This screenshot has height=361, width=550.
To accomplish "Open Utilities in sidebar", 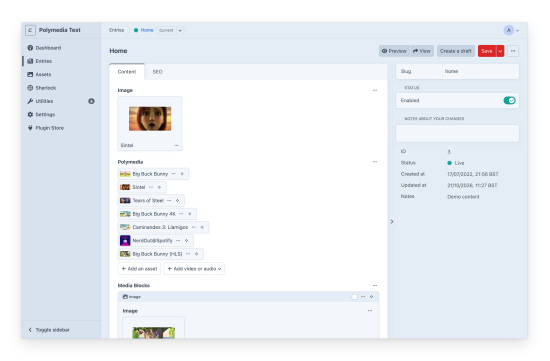I will coord(40,101).
